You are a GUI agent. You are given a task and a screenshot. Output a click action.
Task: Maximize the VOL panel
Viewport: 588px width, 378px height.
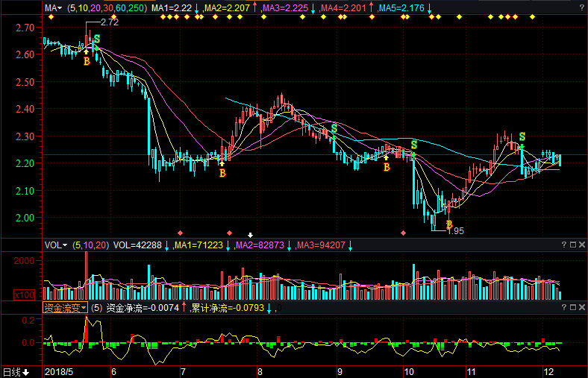tap(572, 245)
